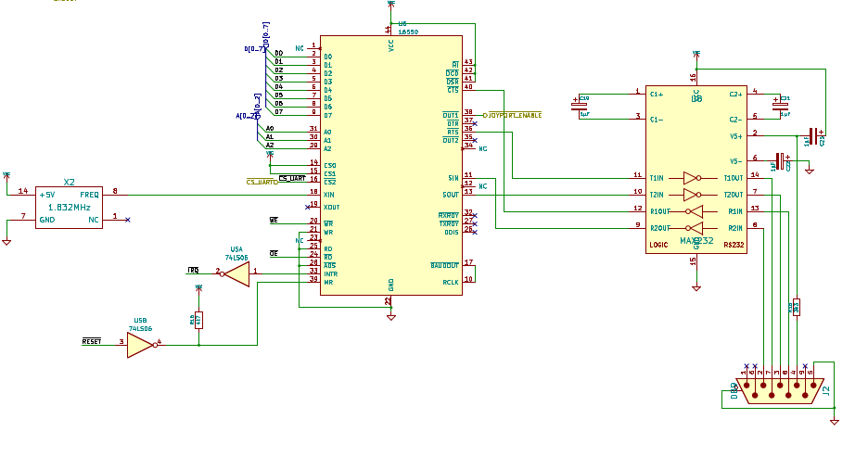Image resolution: width=868 pixels, height=457 pixels.
Task: Click the TXRDY pin label
Action: 449,223
